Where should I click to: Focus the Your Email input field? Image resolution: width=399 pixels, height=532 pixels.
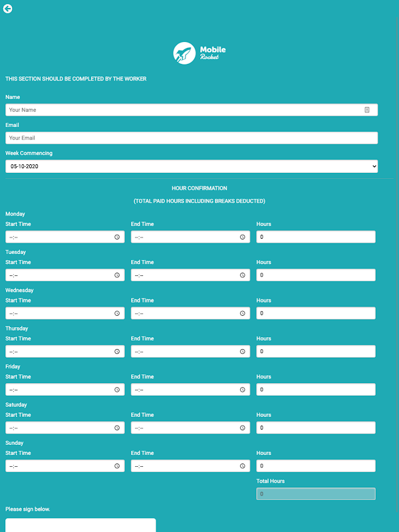click(192, 138)
